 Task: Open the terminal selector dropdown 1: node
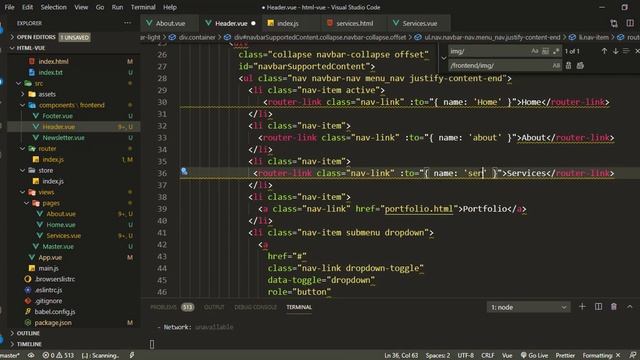click(x=528, y=307)
